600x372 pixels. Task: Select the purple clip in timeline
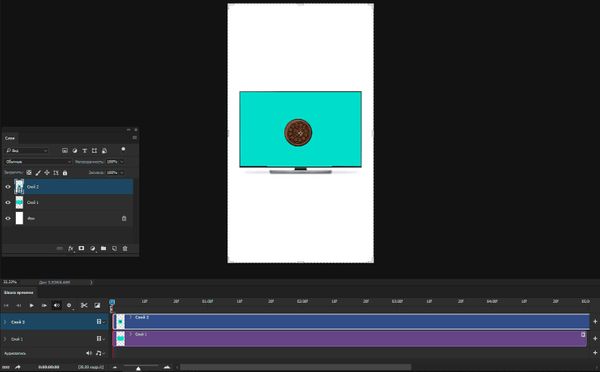tap(350, 339)
